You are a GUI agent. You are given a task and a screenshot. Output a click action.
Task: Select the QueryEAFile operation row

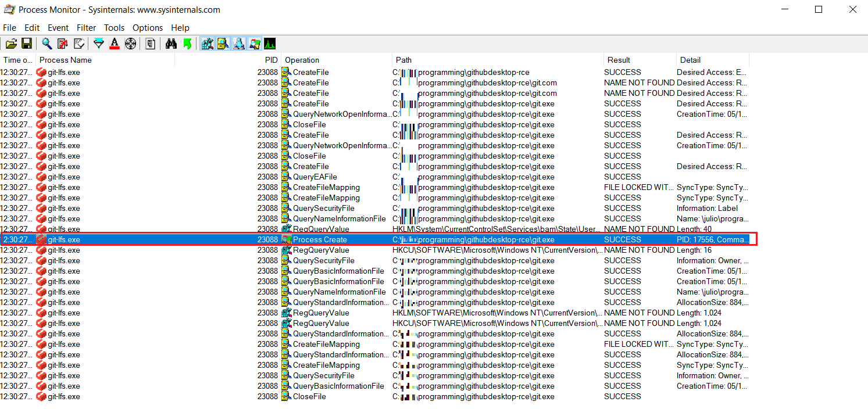point(374,177)
